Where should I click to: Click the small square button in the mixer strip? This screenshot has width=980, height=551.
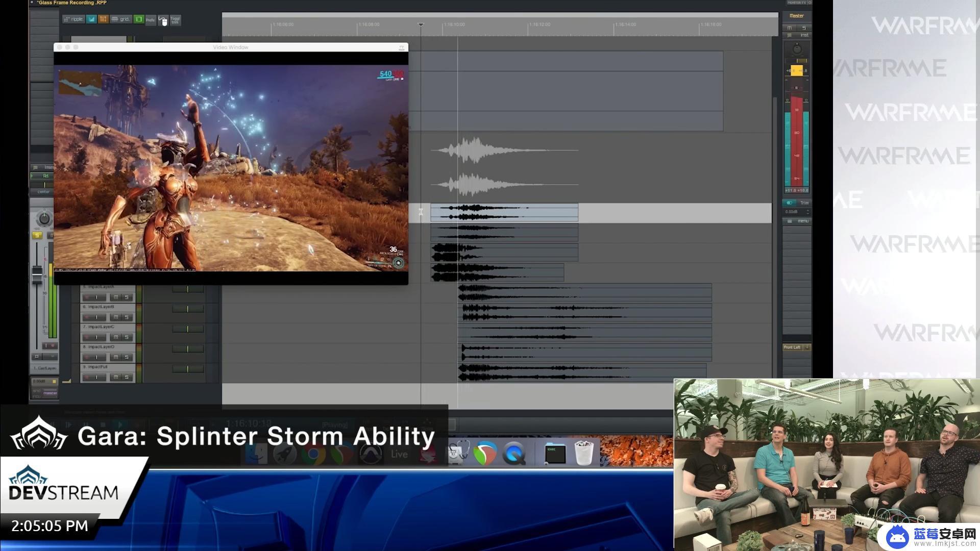(36, 357)
